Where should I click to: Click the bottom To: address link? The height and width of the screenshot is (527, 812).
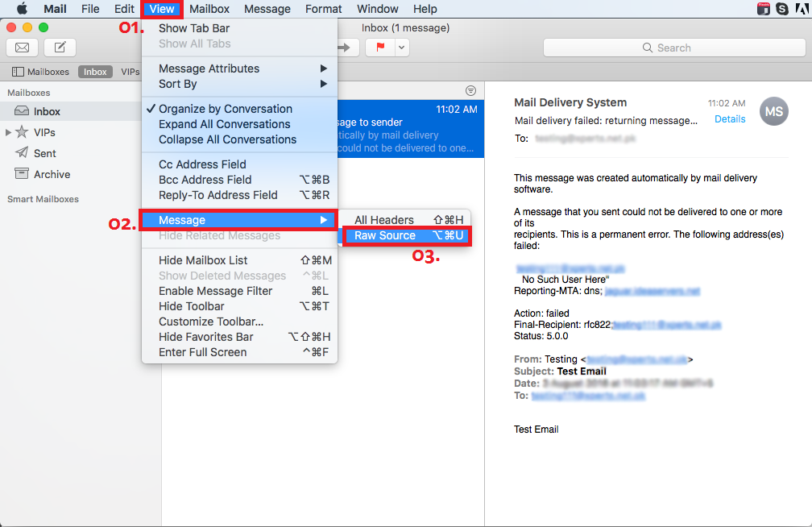tap(588, 396)
